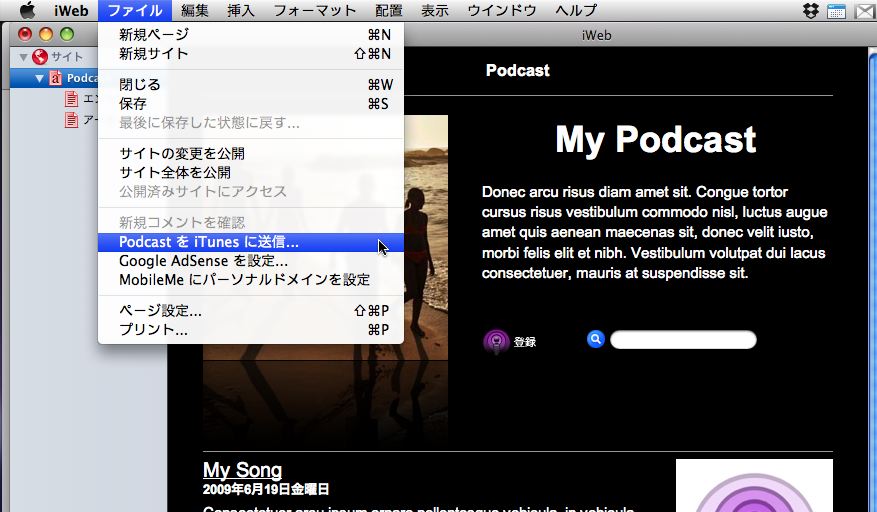Click the green zoom window button
Screen dimensions: 877x512
[x=67, y=35]
